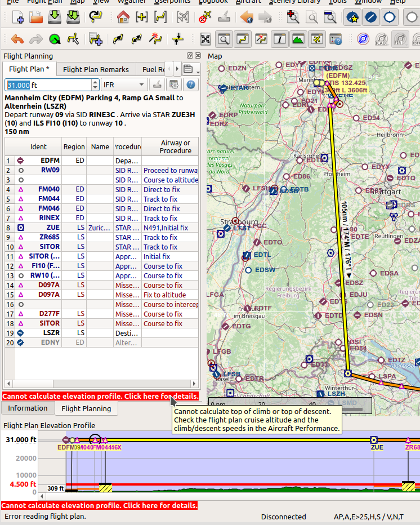Select the Flight Planning bottom tab

(86, 408)
